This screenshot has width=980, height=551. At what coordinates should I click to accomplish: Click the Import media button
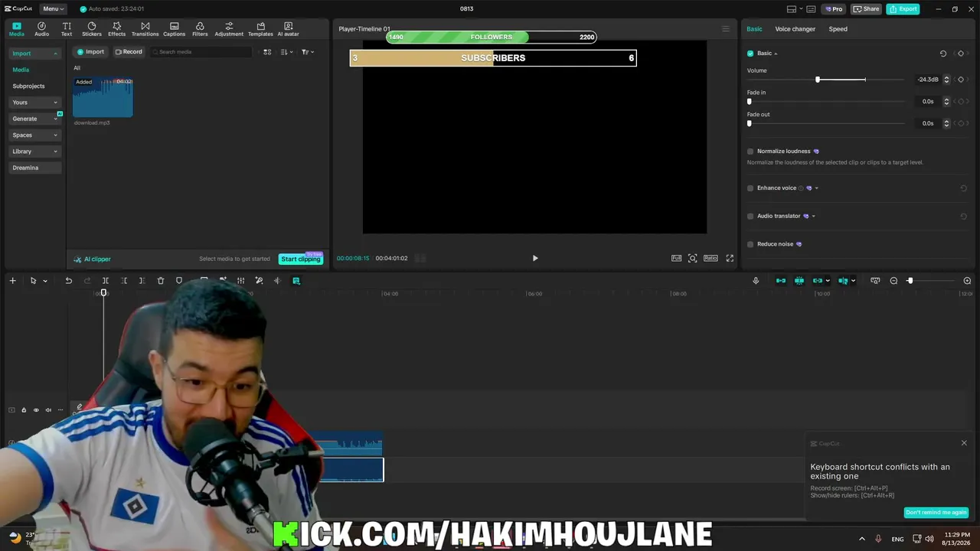click(x=90, y=52)
